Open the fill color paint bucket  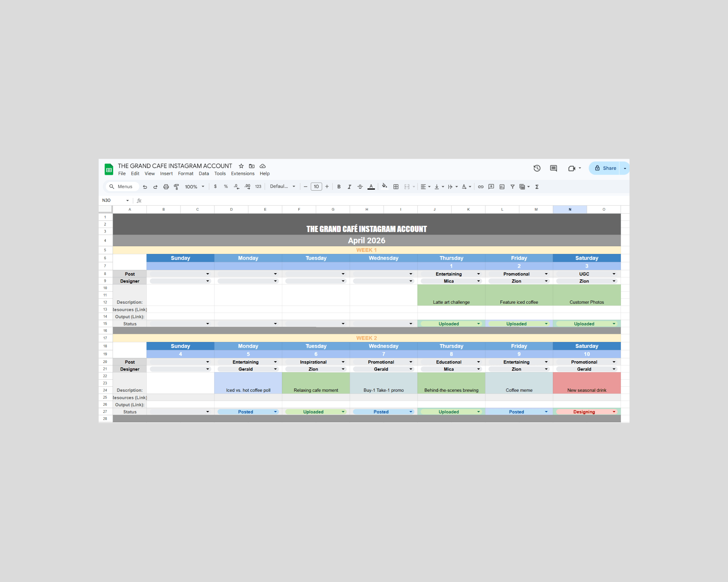click(x=384, y=187)
